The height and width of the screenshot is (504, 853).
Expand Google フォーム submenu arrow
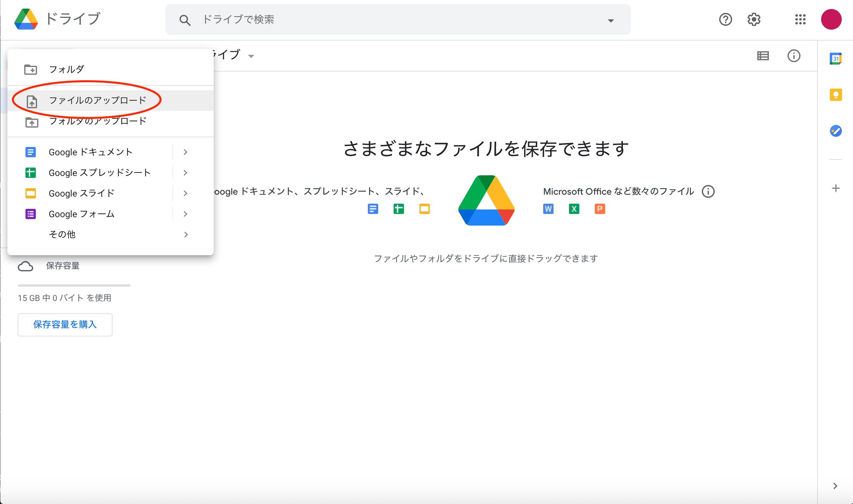(x=185, y=214)
